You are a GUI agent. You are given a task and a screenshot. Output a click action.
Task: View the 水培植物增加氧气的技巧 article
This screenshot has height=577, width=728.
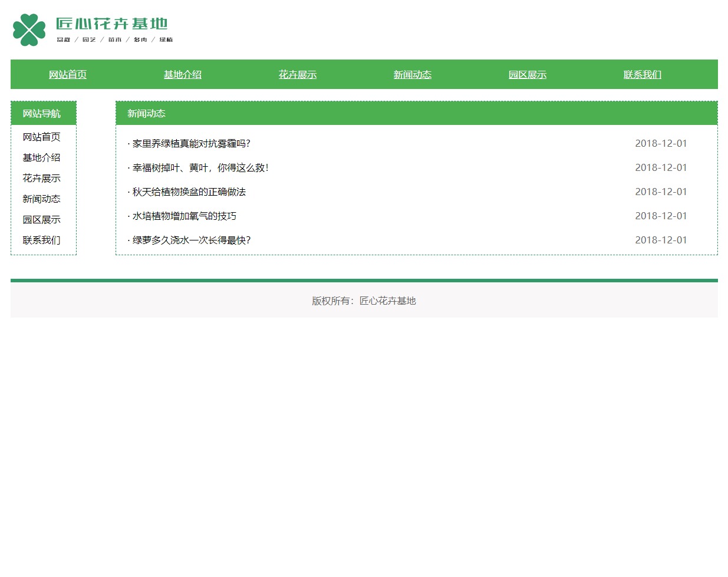184,216
